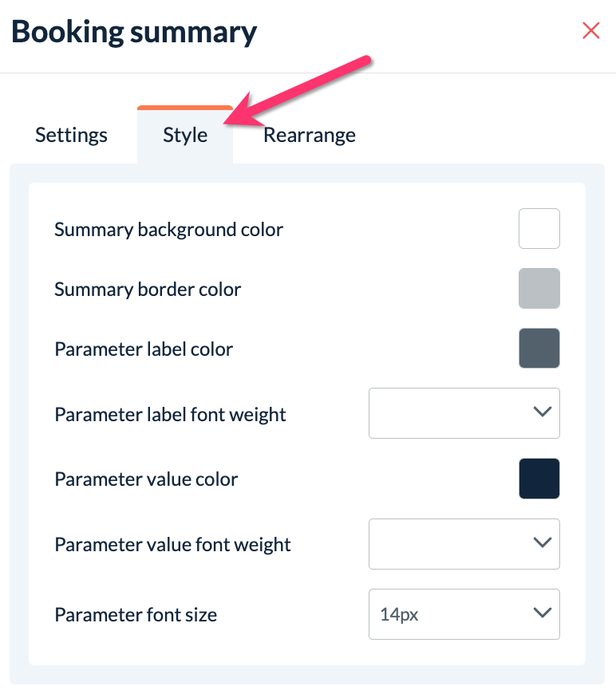Expand the Parameter label font weight dropdown
Screen dimensions: 616x694
point(464,413)
